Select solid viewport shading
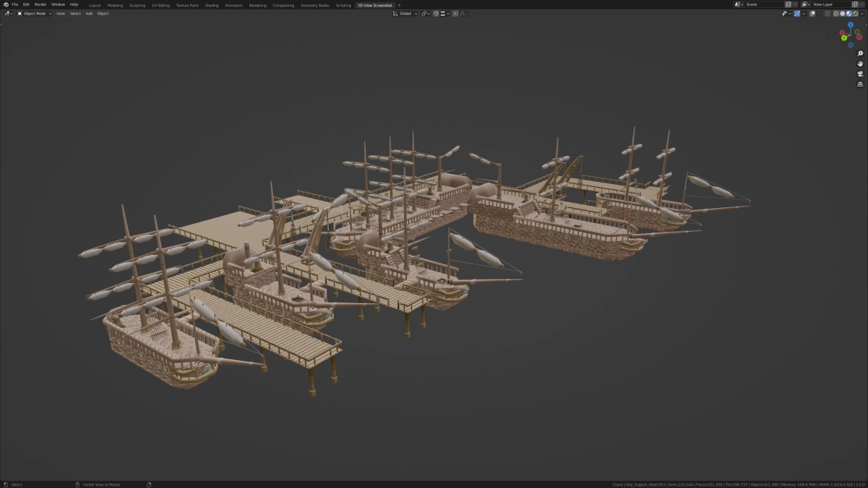The image size is (868, 488). [842, 13]
